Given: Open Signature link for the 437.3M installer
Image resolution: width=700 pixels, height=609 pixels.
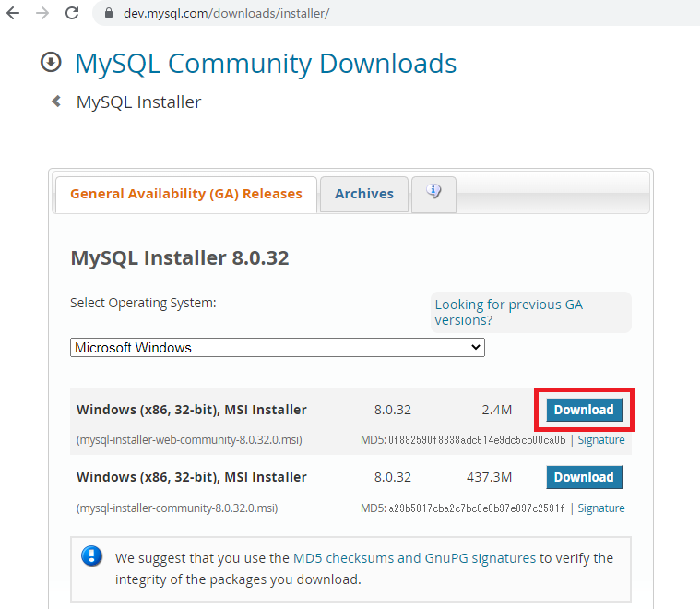Looking at the screenshot, I should (x=601, y=508).
